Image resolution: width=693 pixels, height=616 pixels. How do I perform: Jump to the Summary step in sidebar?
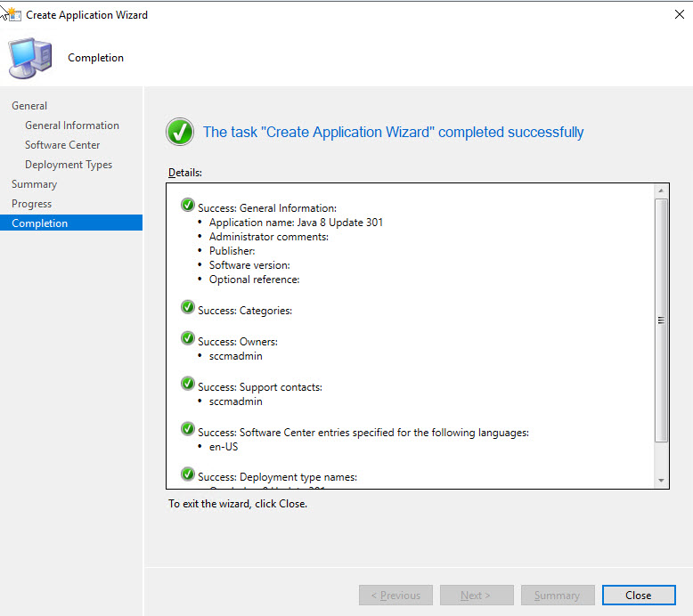point(34,184)
